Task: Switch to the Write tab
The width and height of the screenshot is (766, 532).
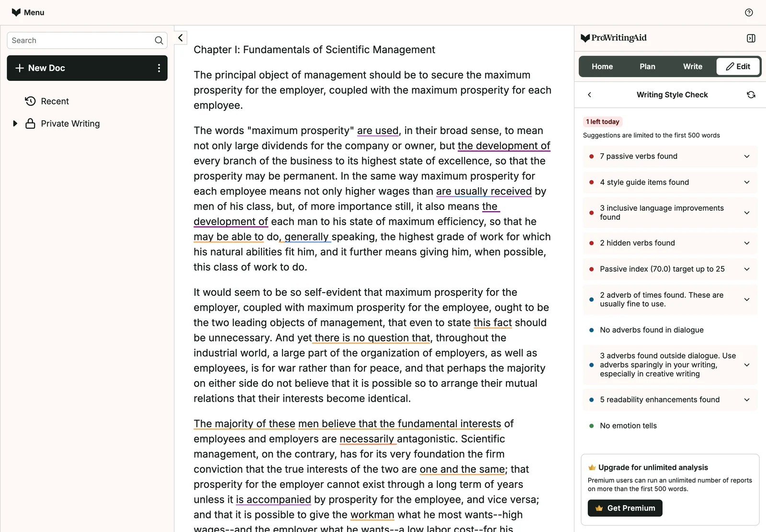Action: (692, 67)
